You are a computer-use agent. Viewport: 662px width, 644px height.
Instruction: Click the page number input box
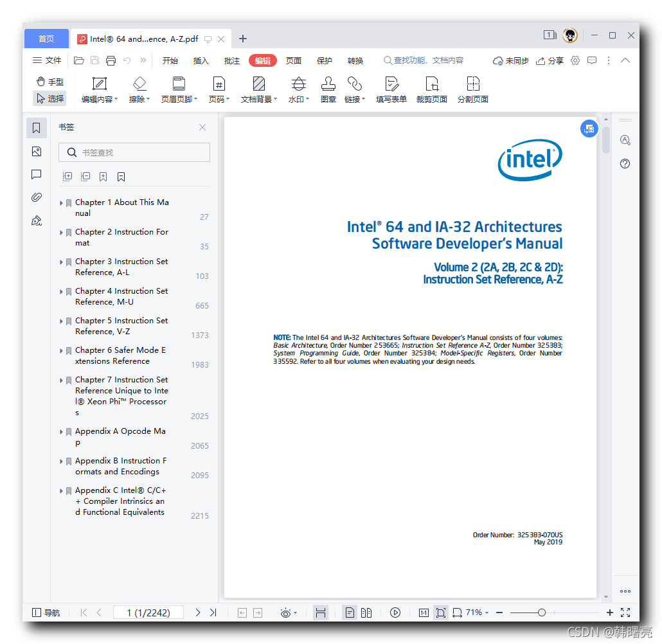pyautogui.click(x=148, y=613)
